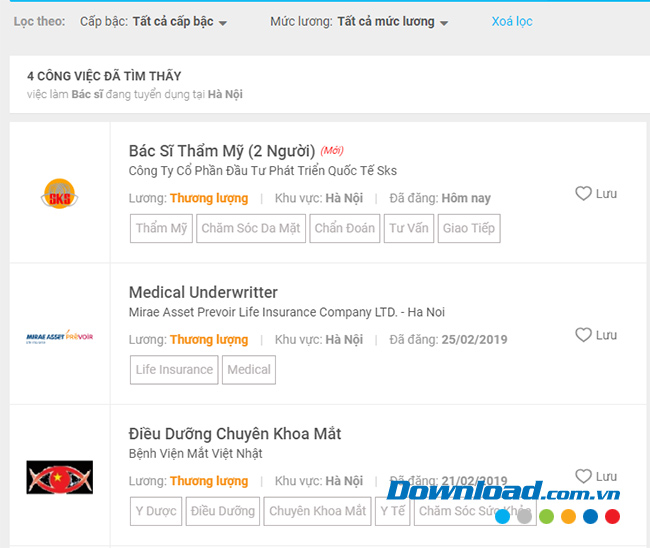The width and height of the screenshot is (650, 548).
Task: Select the Y Dược tag
Action: [x=156, y=511]
